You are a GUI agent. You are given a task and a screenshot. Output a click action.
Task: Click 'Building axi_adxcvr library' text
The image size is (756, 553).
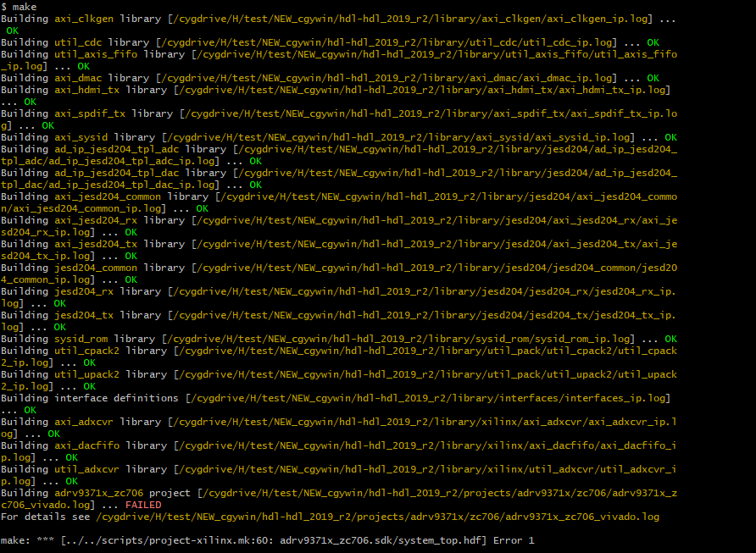click(x=81, y=422)
